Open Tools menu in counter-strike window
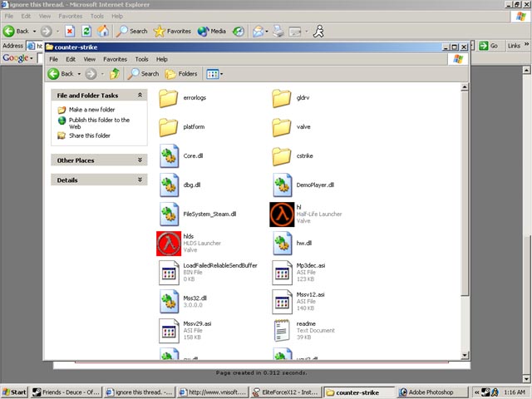532x399 pixels. tap(141, 59)
